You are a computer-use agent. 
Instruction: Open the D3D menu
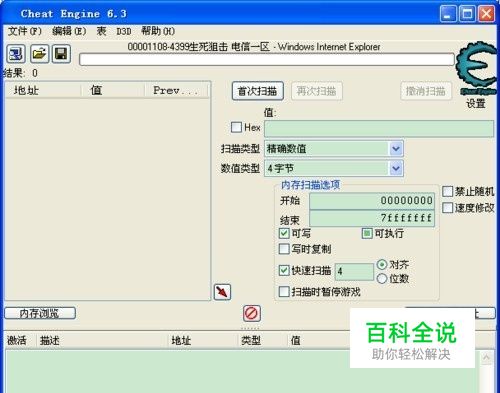point(124,32)
